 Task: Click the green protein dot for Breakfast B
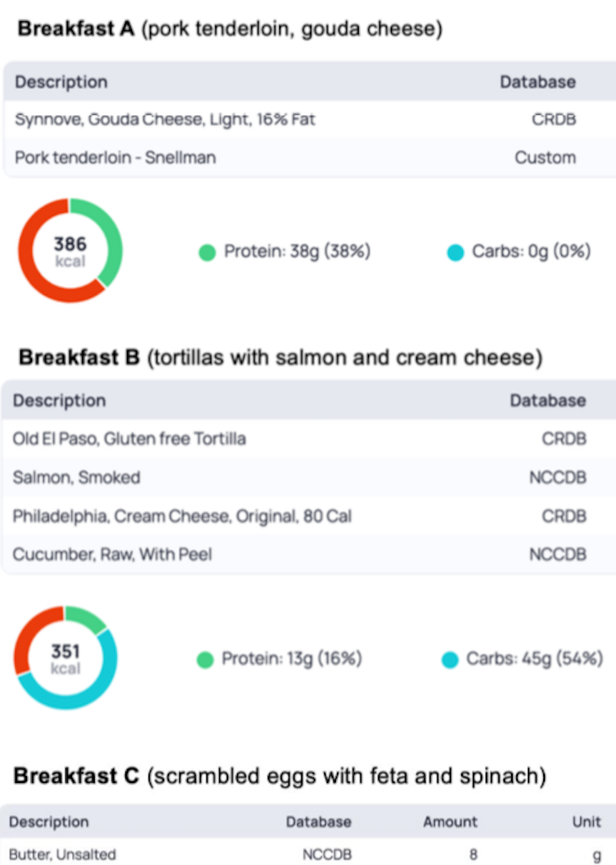point(205,660)
